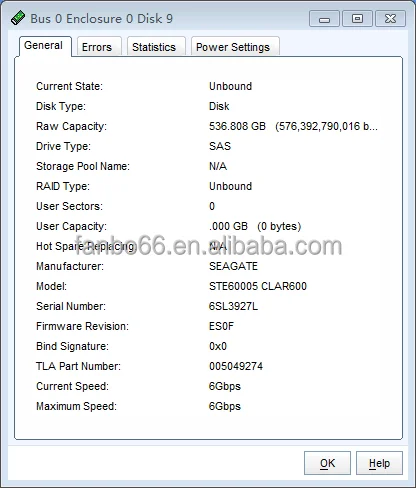Close the disk properties dialog

pyautogui.click(x=390, y=18)
